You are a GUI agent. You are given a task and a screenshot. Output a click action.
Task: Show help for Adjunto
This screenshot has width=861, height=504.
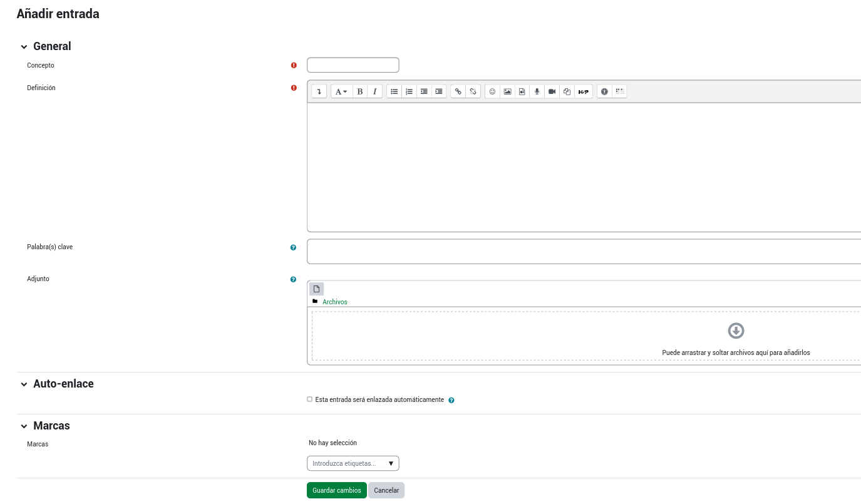coord(293,280)
